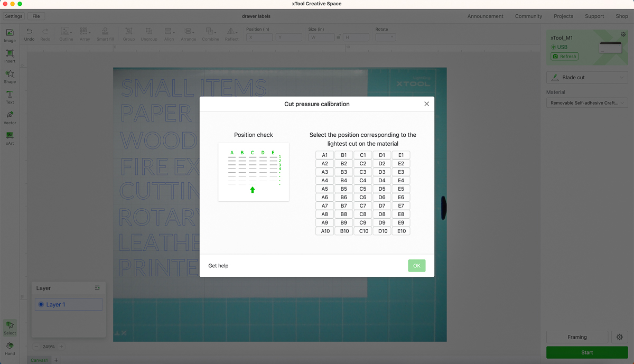The image size is (634, 364).
Task: Click the Position X input field
Action: 259,38
